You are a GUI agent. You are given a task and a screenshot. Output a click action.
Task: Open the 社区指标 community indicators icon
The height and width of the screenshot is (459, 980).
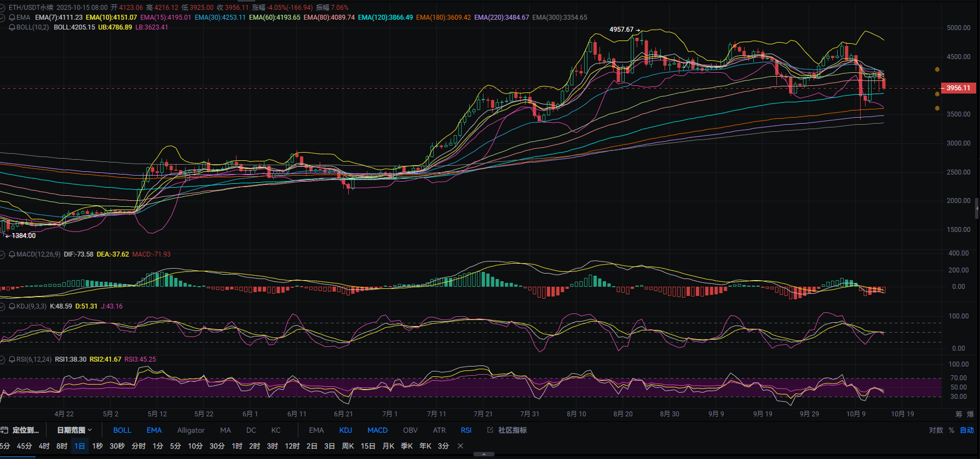click(x=490, y=430)
